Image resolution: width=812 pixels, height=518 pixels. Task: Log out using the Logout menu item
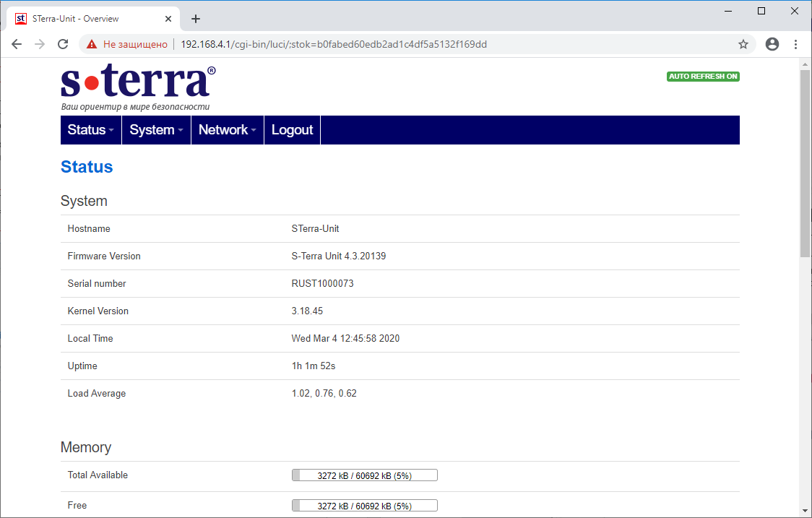click(x=292, y=129)
